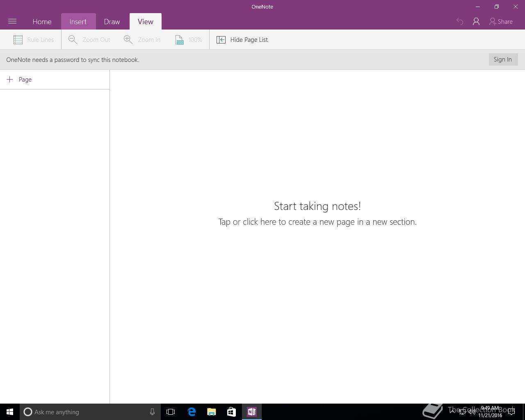Click the Share button

click(x=501, y=22)
